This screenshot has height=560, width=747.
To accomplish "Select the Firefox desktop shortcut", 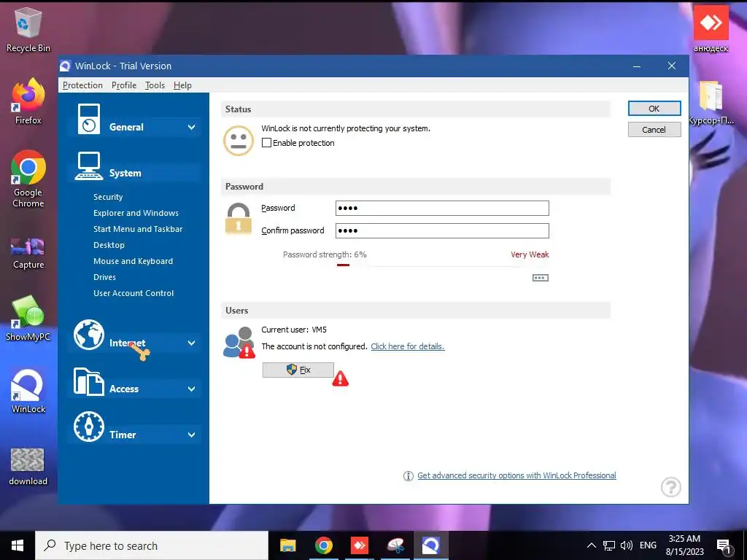I will tap(28, 101).
